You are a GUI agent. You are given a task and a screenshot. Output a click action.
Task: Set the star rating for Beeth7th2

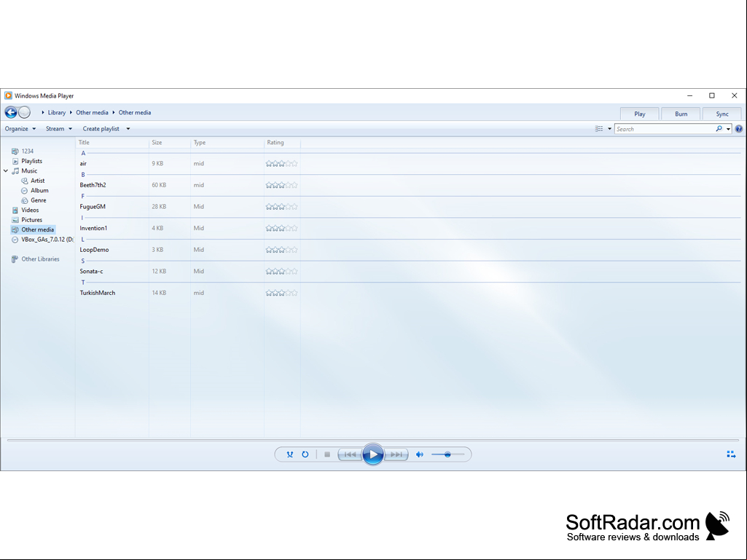point(281,185)
